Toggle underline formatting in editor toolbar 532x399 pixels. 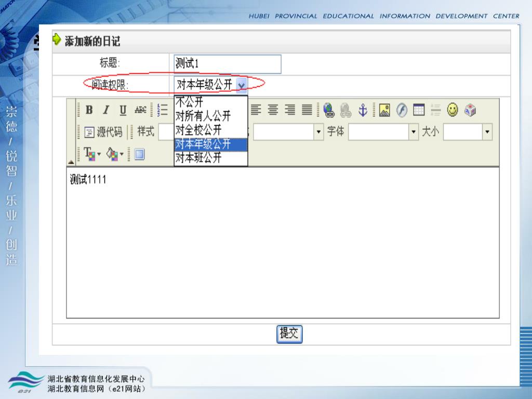(123, 110)
